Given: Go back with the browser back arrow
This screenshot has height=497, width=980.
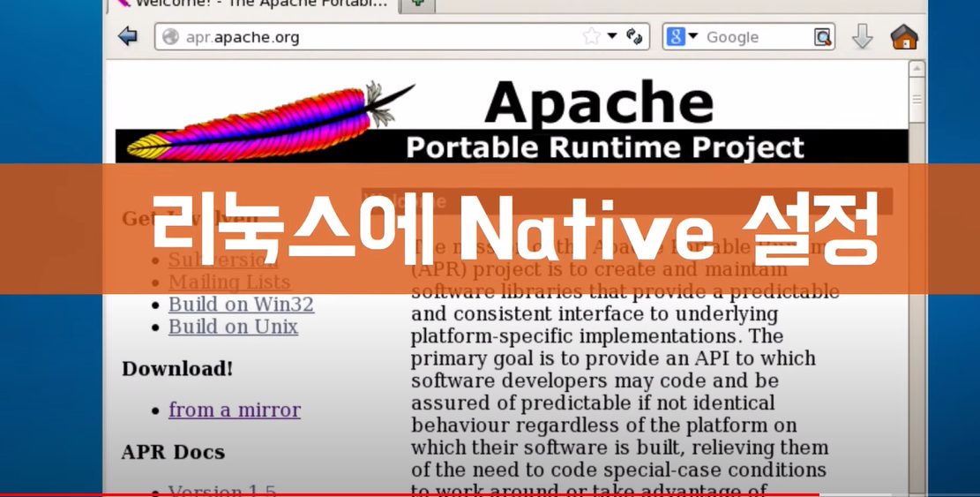Looking at the screenshot, I should [x=128, y=36].
